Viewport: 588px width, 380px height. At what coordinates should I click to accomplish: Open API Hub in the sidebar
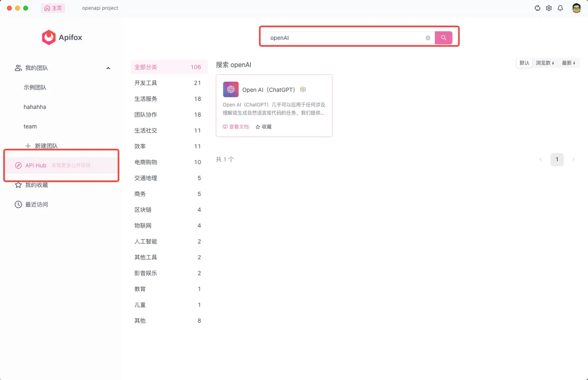click(x=62, y=165)
